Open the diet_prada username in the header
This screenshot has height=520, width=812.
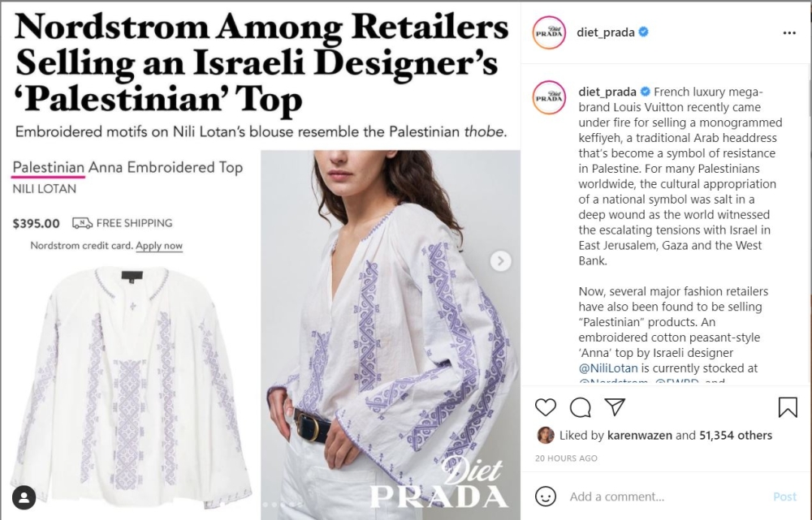coord(606,32)
